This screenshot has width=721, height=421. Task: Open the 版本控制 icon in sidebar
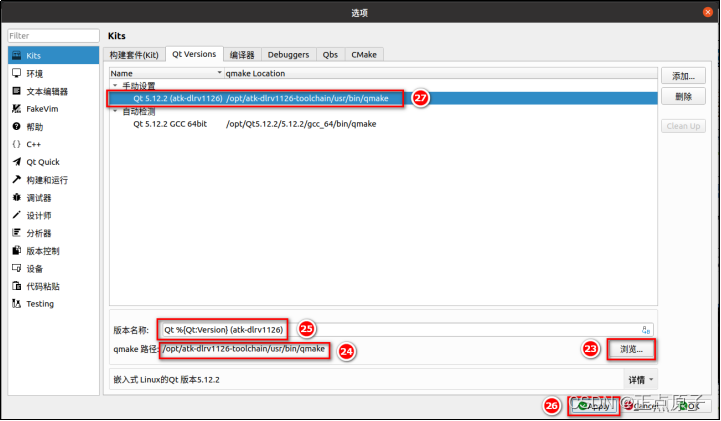(17, 250)
